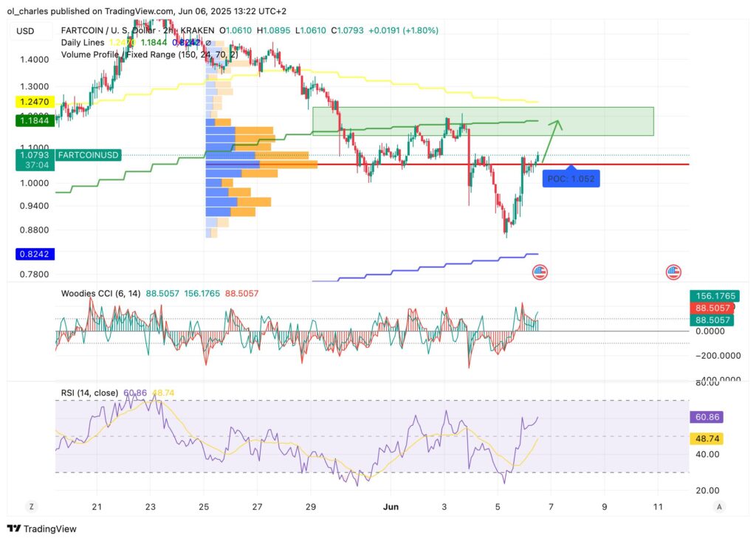Click the US flag event icon near Jun 11
756x541 pixels.
click(673, 271)
